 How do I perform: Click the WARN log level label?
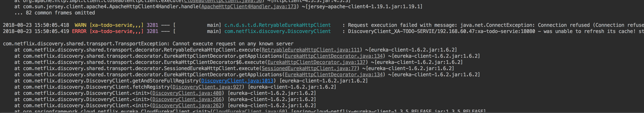pos(80,25)
